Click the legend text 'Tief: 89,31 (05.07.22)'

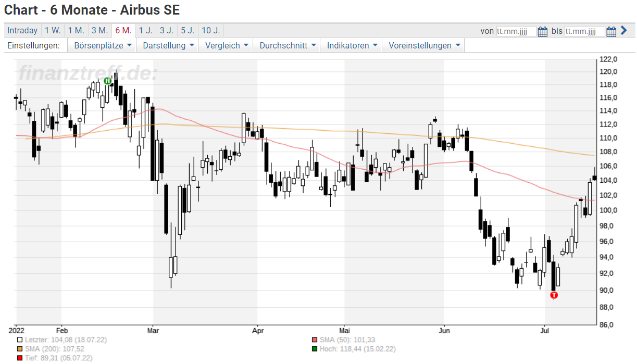(58, 358)
